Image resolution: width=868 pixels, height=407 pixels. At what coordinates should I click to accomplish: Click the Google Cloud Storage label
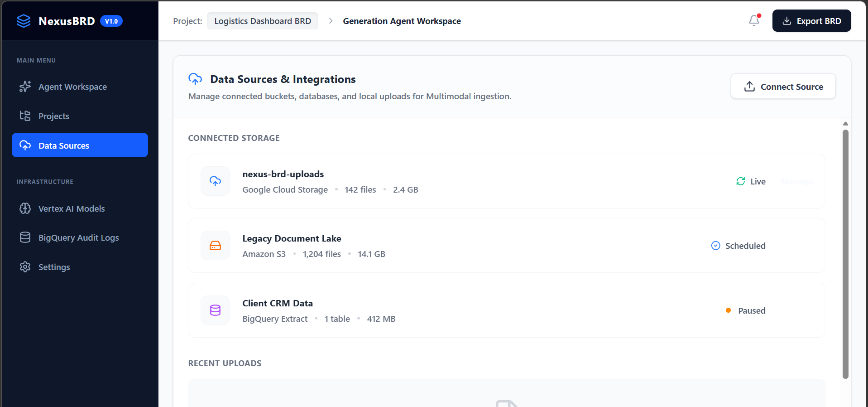[285, 189]
